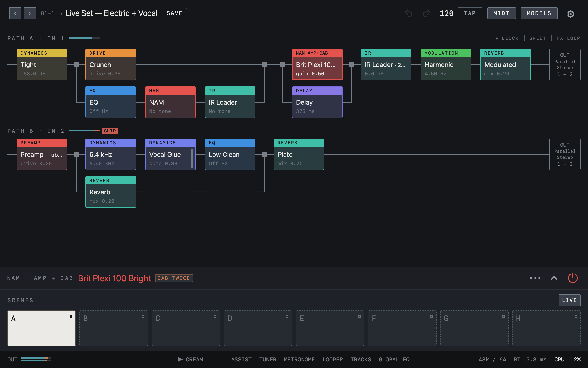The height and width of the screenshot is (368, 588).
Task: Select scene E
Action: click(x=330, y=328)
